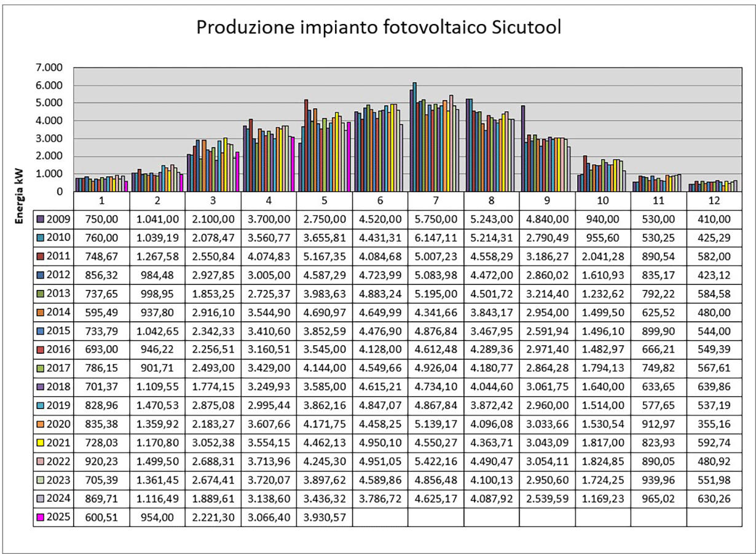Click the 2016 cell with value 693,00

pos(102,349)
